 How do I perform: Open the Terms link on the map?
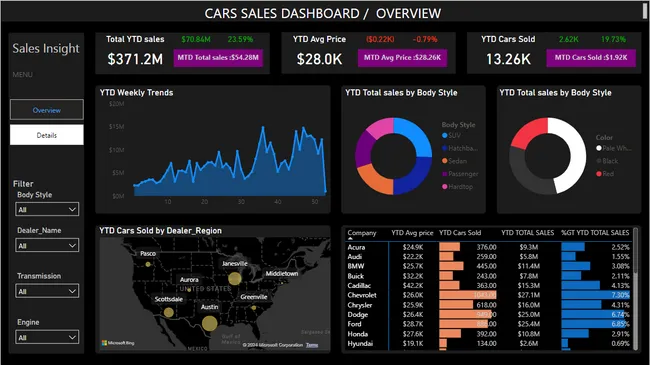(x=312, y=345)
